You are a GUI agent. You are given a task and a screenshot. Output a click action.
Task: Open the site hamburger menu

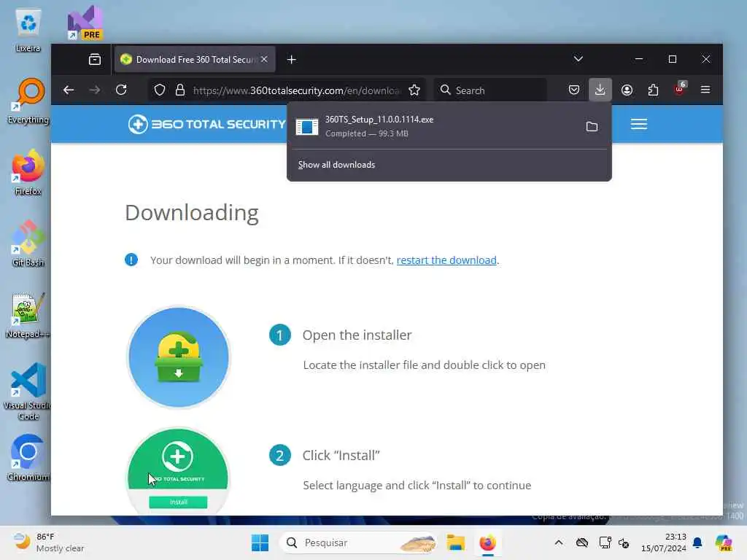639,124
